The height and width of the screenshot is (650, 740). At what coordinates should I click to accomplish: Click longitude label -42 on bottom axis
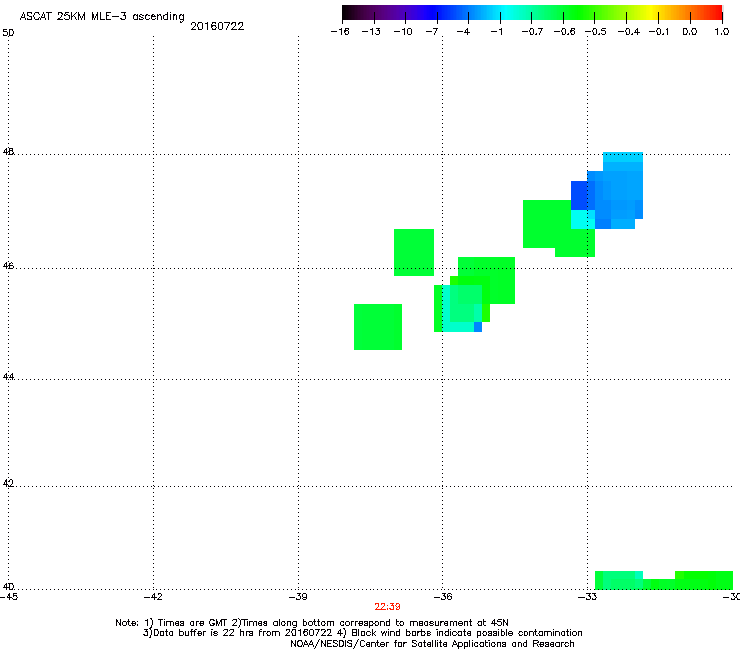153,597
